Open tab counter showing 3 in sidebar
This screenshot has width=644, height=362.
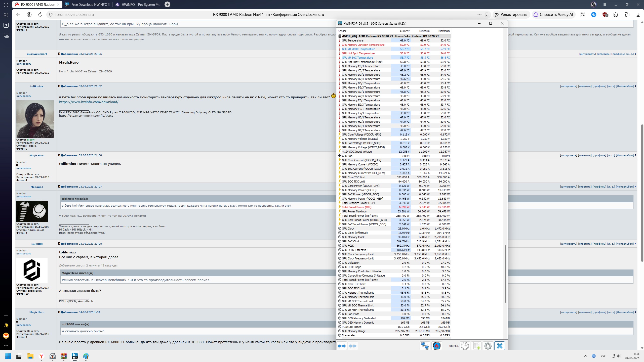click(6, 25)
